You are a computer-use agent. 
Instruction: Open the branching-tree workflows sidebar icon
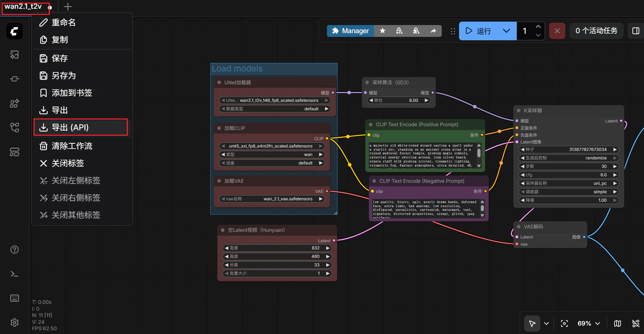pyautogui.click(x=15, y=128)
